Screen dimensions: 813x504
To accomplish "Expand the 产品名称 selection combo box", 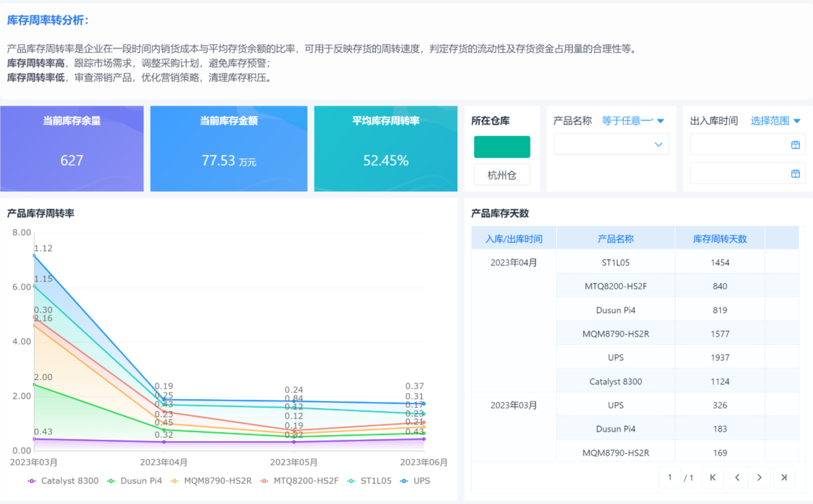I will [x=611, y=144].
